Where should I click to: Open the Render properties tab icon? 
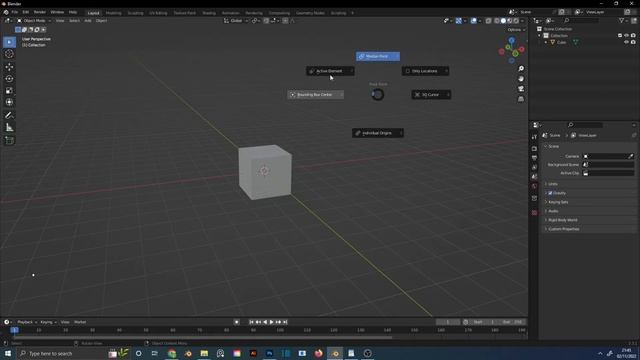pos(534,149)
